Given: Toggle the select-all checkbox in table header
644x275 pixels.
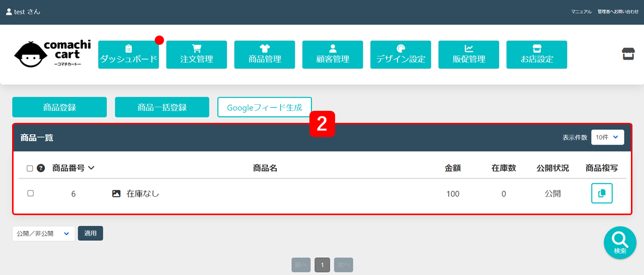Looking at the screenshot, I should [x=30, y=168].
